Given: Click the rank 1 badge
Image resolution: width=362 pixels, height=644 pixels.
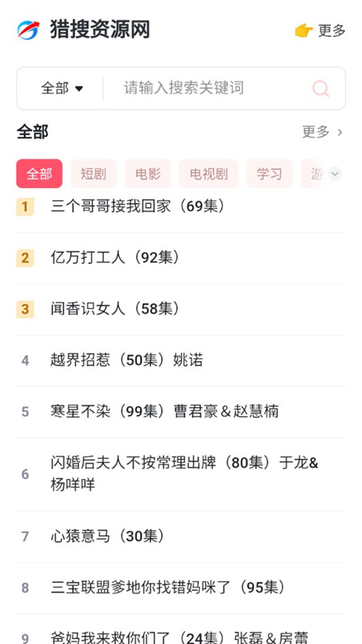Looking at the screenshot, I should coord(25,207).
